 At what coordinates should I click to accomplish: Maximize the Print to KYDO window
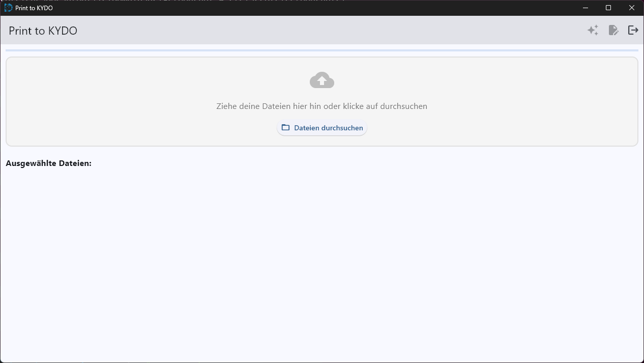pos(608,8)
